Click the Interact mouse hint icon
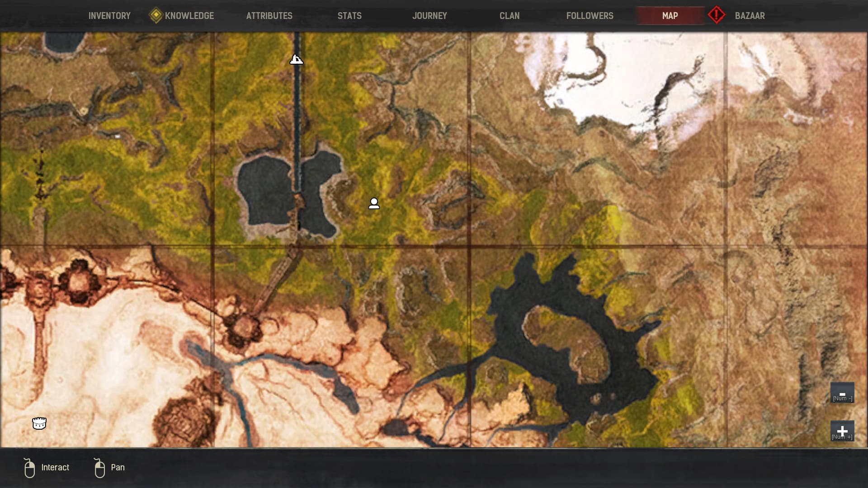The width and height of the screenshot is (868, 488). [29, 468]
